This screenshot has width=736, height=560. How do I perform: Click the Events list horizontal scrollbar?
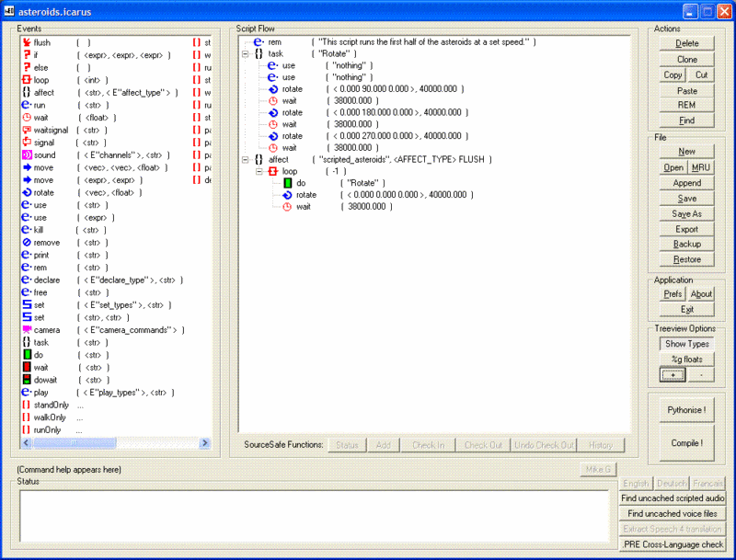(74, 443)
